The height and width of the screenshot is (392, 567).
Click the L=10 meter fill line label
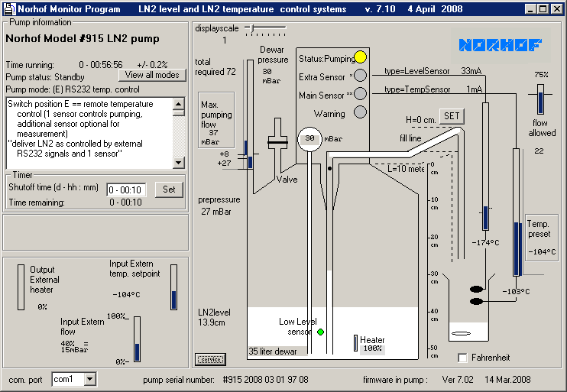pyautogui.click(x=406, y=169)
